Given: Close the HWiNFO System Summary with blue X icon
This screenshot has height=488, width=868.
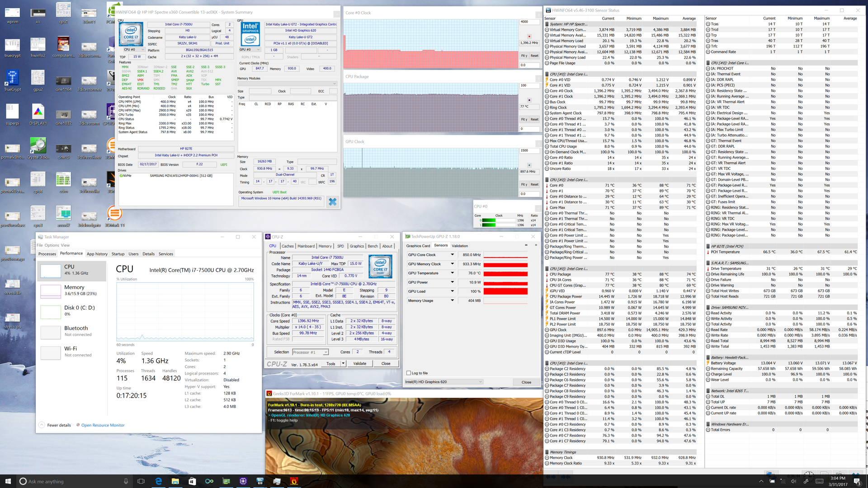Looking at the screenshot, I should 332,202.
